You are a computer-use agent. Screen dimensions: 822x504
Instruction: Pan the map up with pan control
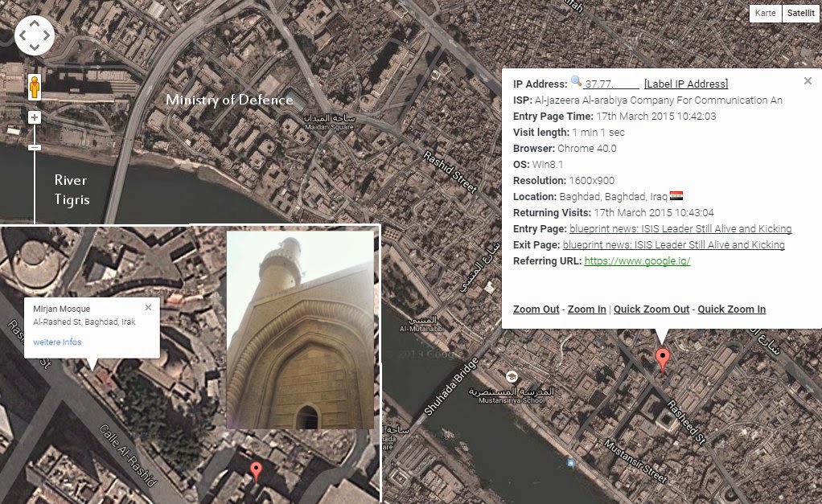tap(34, 23)
